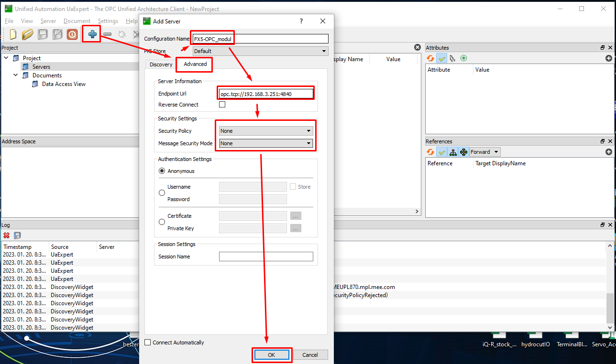Click the blue plus Add Server icon
The height and width of the screenshot is (364, 616).
tap(92, 34)
